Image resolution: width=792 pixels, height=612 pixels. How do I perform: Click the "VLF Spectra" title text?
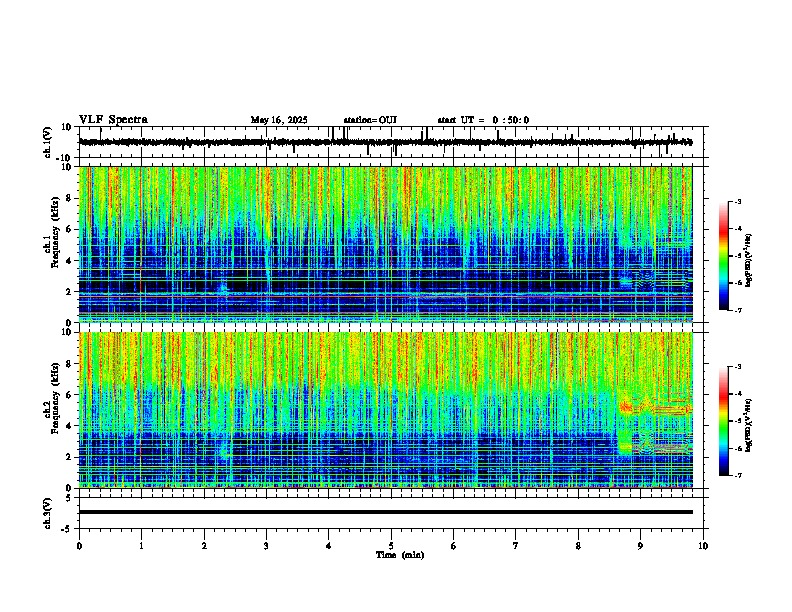point(113,120)
